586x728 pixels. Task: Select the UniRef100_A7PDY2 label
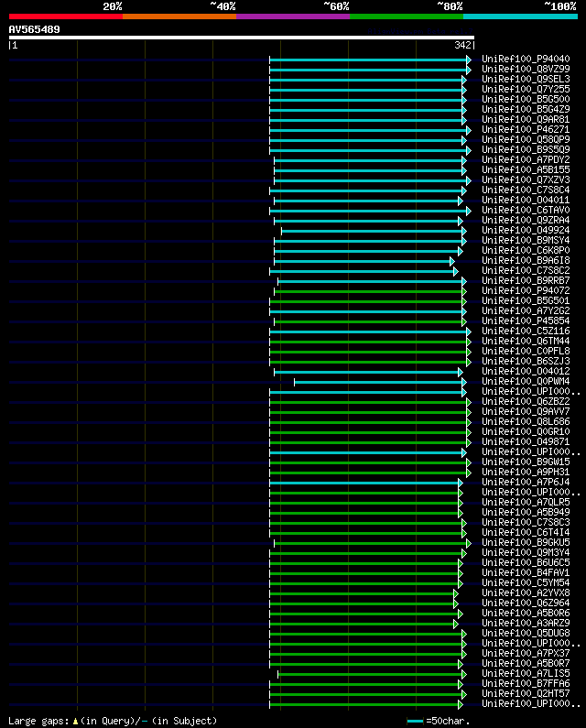coord(526,159)
